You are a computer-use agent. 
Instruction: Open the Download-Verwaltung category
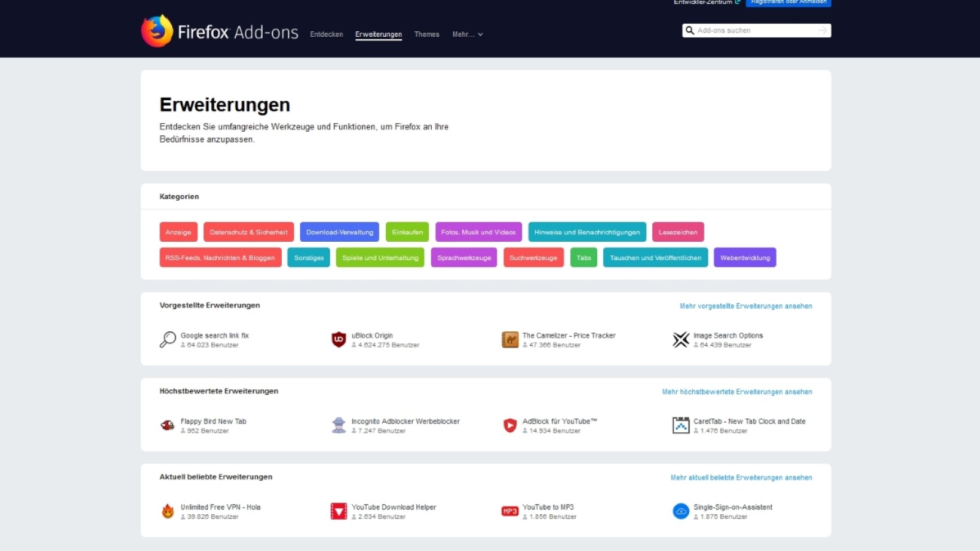[339, 232]
